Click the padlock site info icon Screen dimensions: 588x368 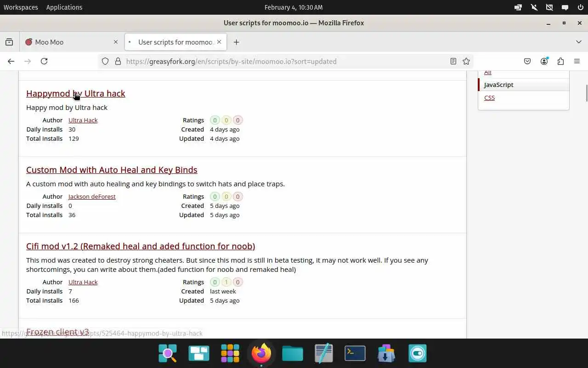118,61
